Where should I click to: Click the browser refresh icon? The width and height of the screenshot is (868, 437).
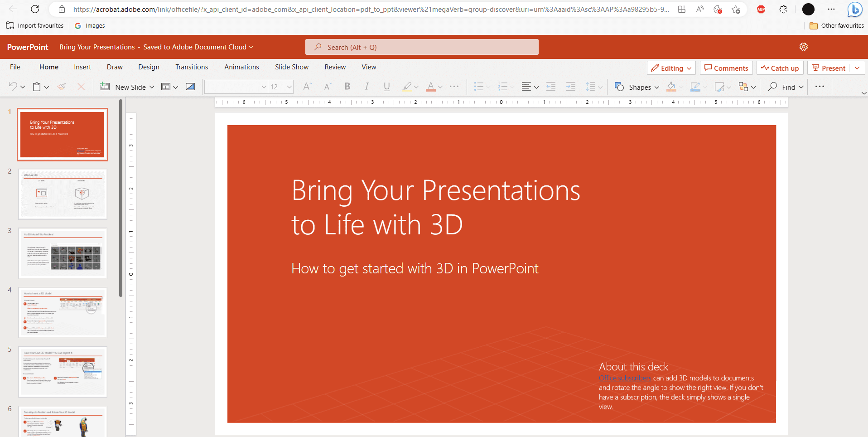pos(35,9)
